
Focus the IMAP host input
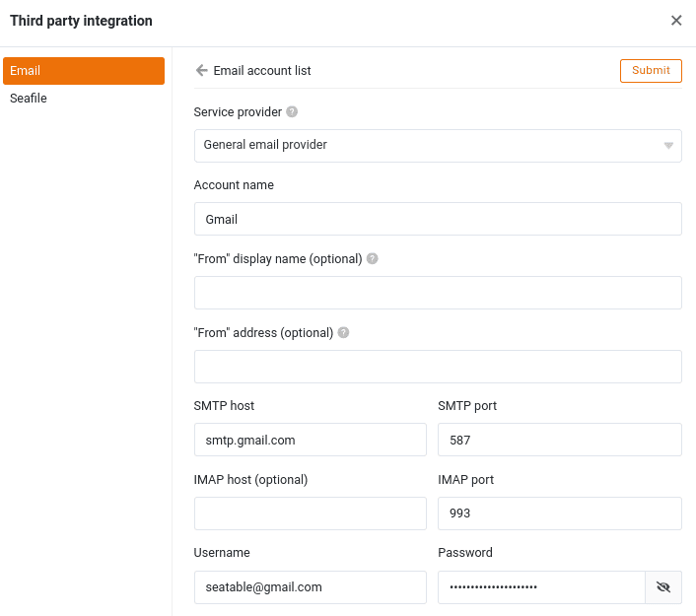coord(310,513)
